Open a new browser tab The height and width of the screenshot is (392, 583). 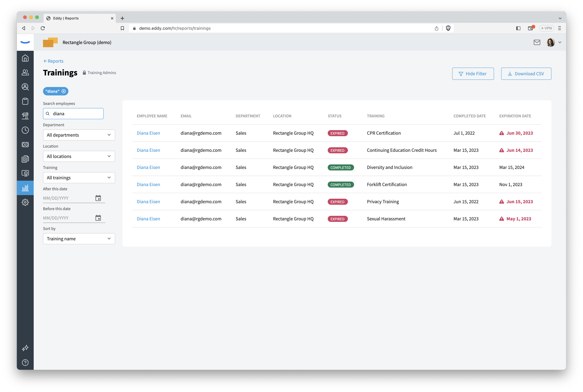[122, 18]
